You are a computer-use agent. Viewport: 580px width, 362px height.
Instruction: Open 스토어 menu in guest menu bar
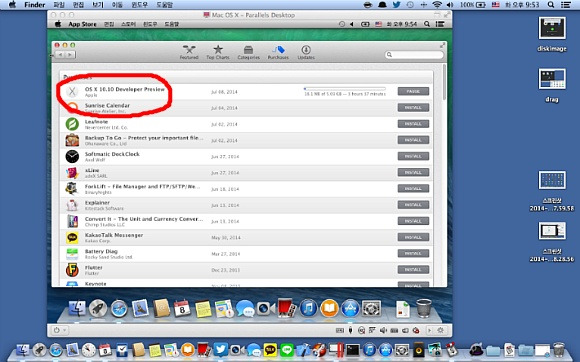tap(128, 24)
